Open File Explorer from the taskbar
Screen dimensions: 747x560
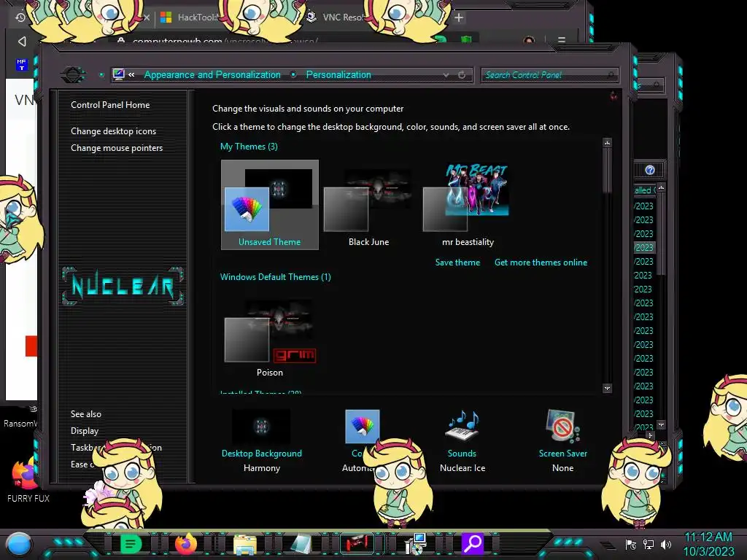point(245,544)
